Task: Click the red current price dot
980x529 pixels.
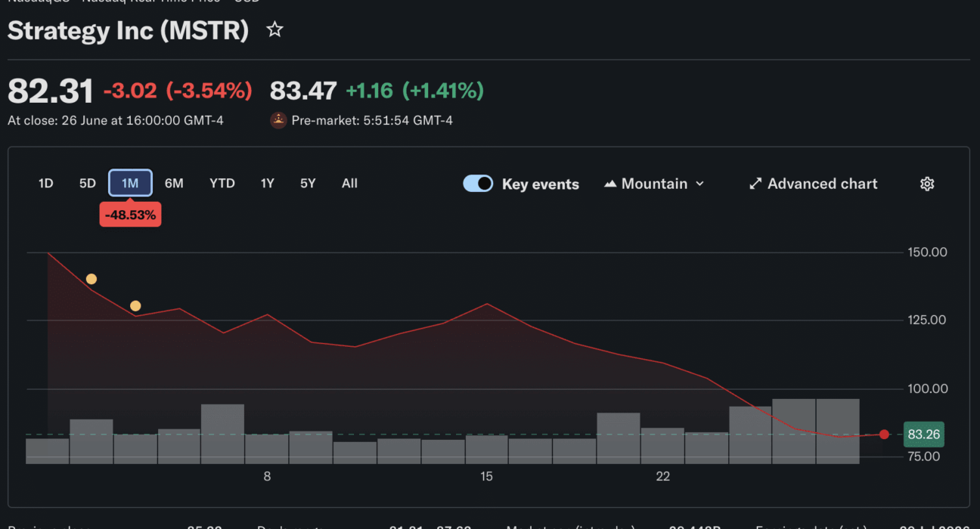Action: [x=884, y=435]
